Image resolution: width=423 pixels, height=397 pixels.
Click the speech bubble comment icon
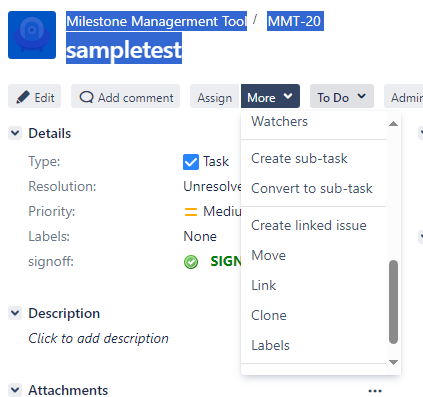86,97
